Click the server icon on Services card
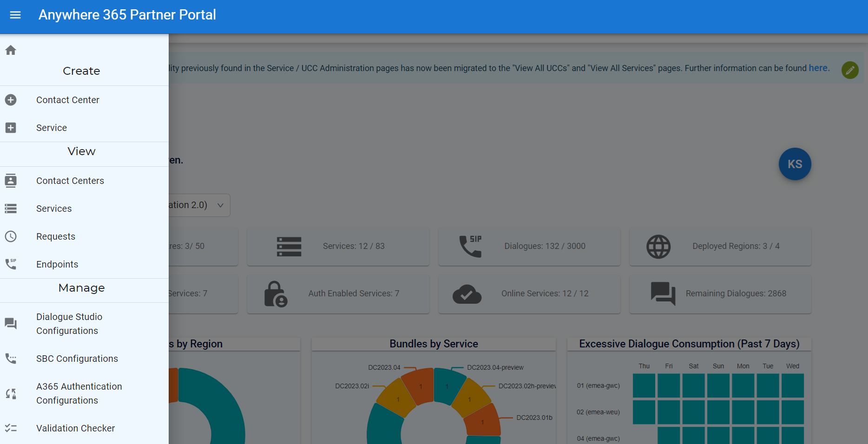Viewport: 868px width, 444px height. click(x=289, y=247)
